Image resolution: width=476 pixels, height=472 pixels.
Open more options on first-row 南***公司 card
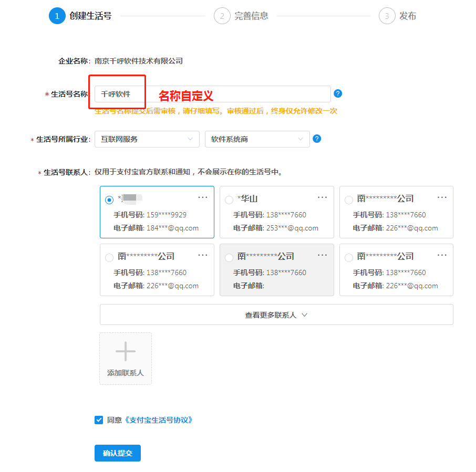click(x=442, y=197)
